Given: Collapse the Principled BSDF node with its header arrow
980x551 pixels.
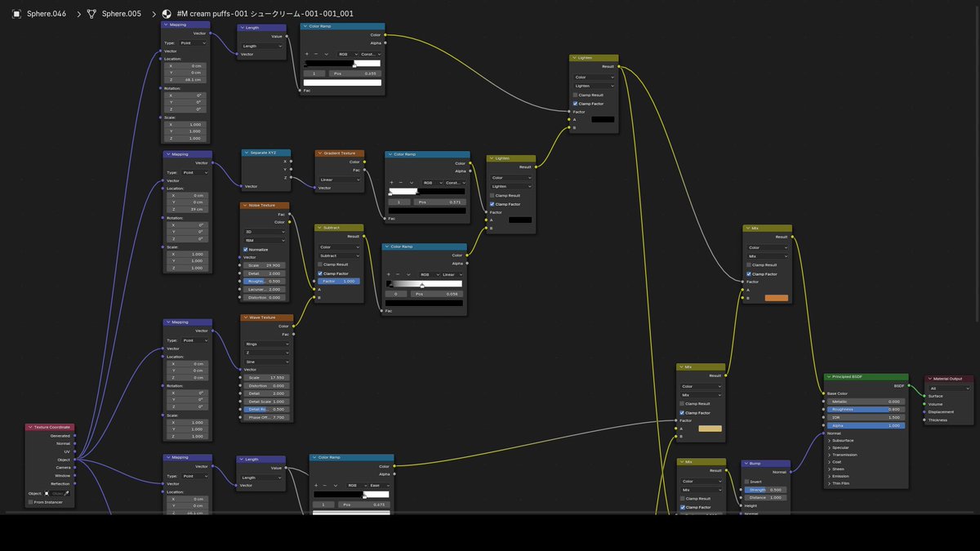Looking at the screenshot, I should point(828,377).
